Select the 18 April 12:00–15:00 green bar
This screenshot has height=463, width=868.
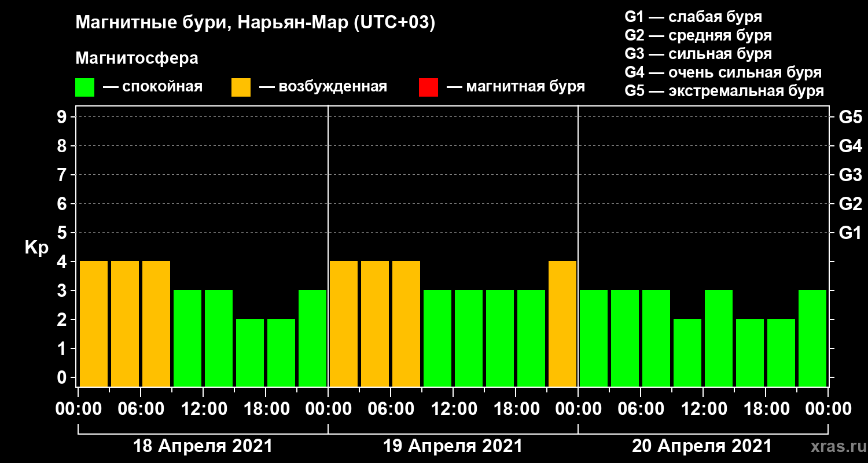click(219, 338)
